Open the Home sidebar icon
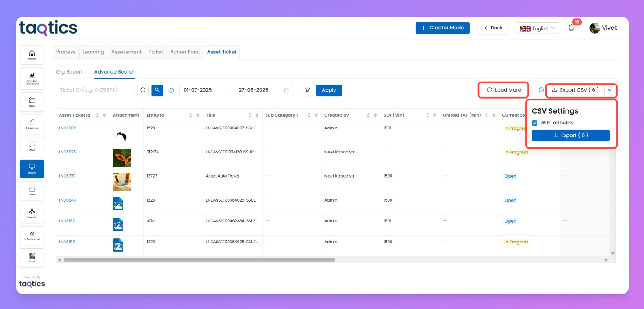 pyautogui.click(x=32, y=55)
